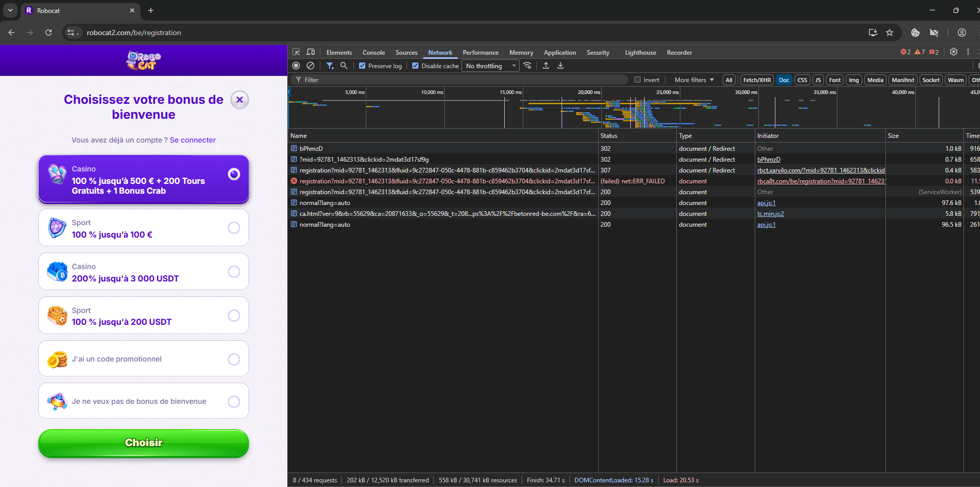The height and width of the screenshot is (487, 980).
Task: Clear the network log
Action: tap(310, 66)
